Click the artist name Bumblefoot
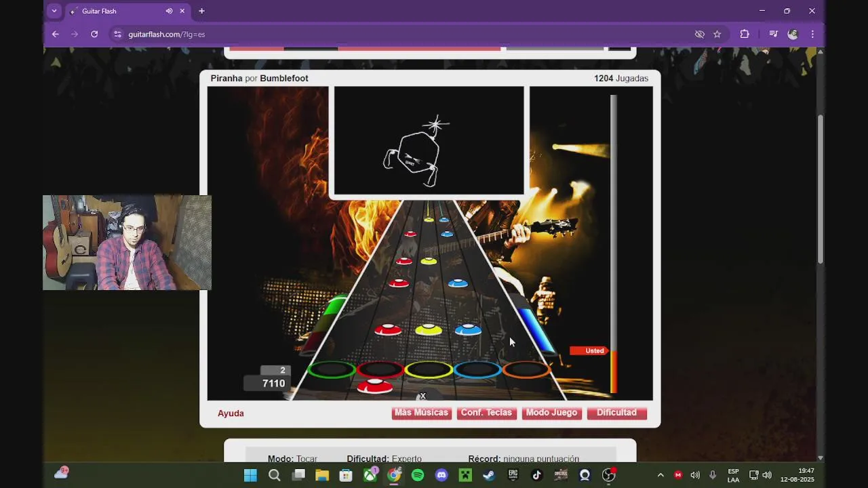Image resolution: width=868 pixels, height=488 pixels. [x=284, y=79]
